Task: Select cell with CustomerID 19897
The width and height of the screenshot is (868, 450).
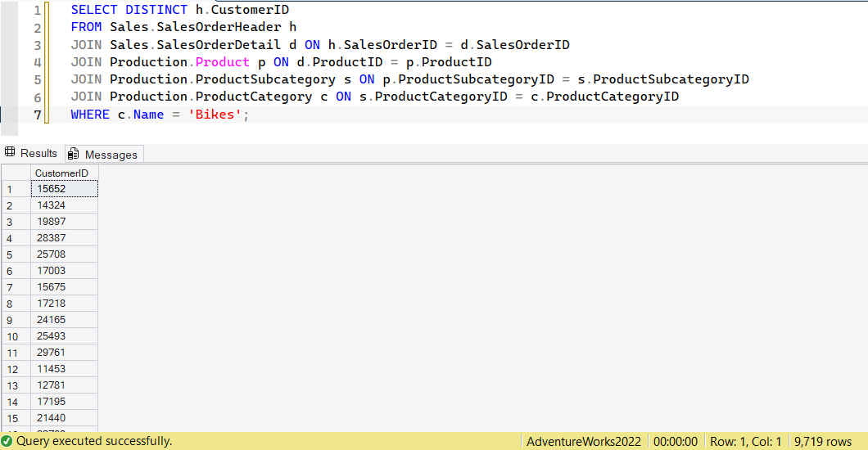Action: click(64, 221)
